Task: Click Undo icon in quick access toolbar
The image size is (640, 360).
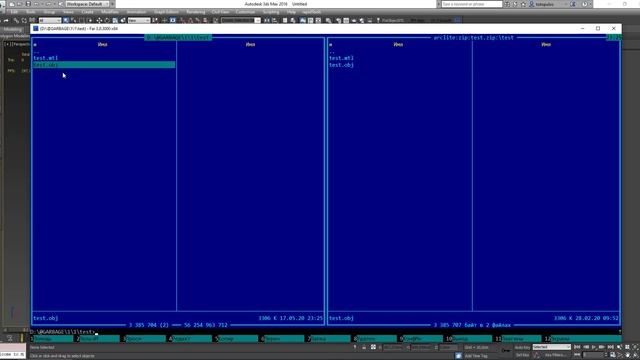Action: click(x=36, y=4)
